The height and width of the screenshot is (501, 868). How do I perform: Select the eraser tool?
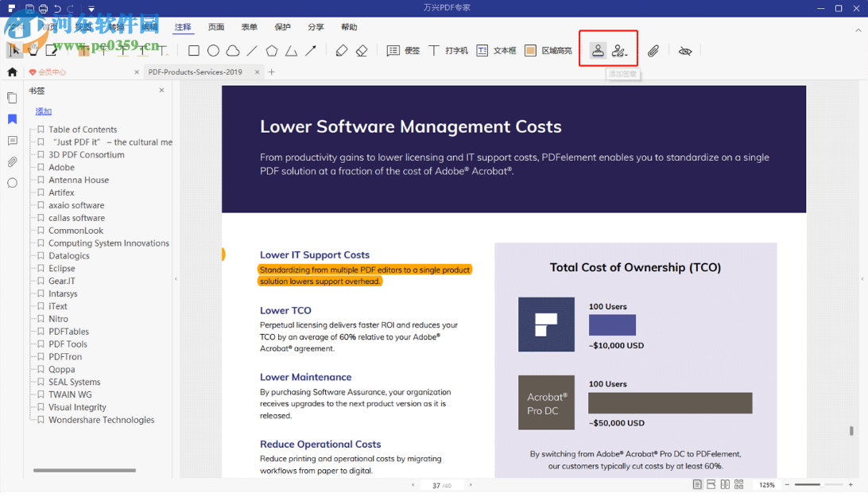(x=362, y=51)
